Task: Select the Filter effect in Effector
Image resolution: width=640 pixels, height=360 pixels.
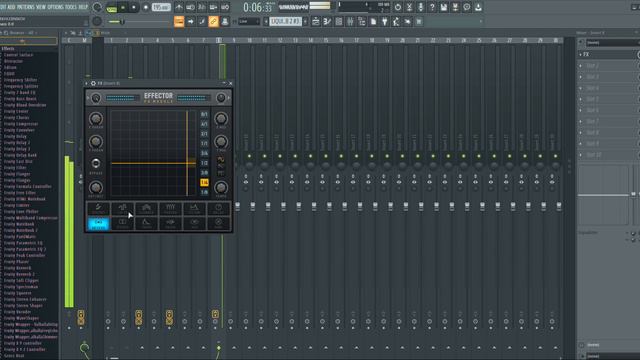Action: click(x=194, y=209)
